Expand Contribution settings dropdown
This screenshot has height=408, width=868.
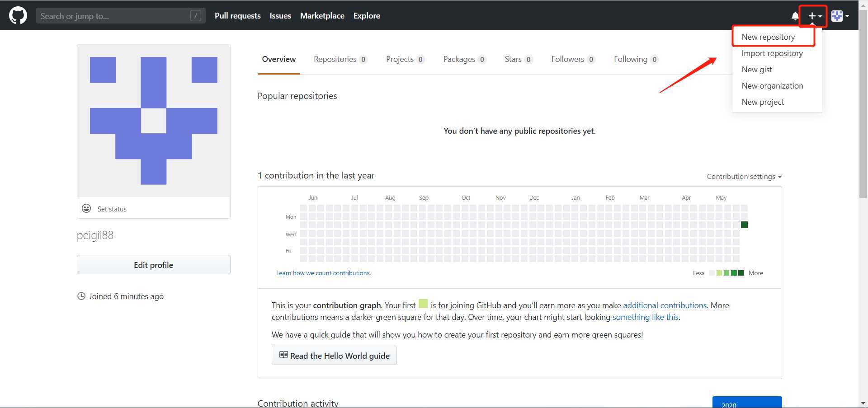744,177
